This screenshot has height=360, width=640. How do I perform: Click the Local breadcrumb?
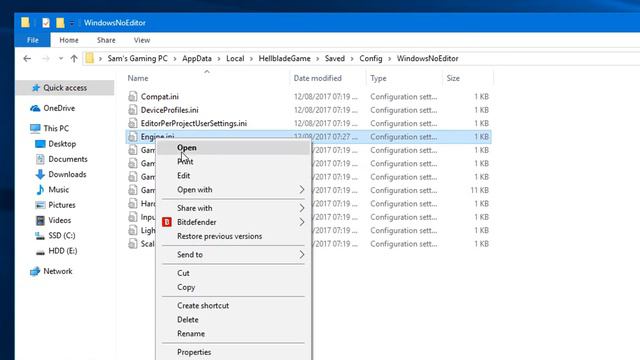tap(235, 58)
